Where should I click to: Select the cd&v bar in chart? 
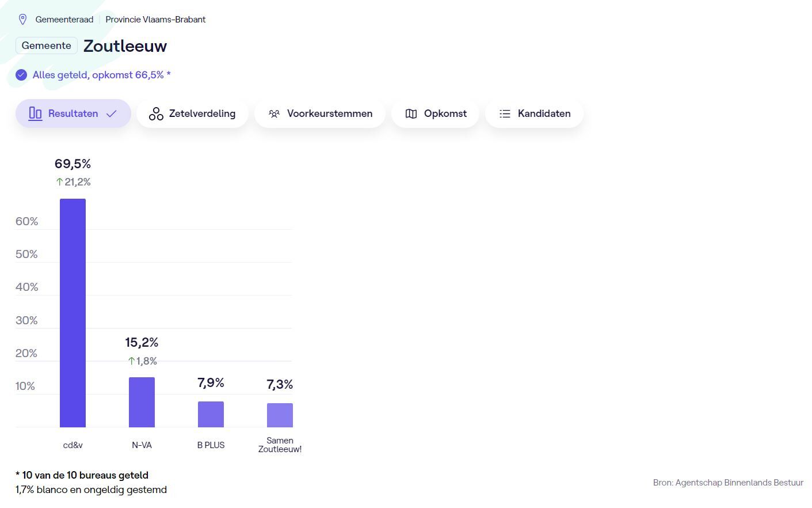[73, 313]
